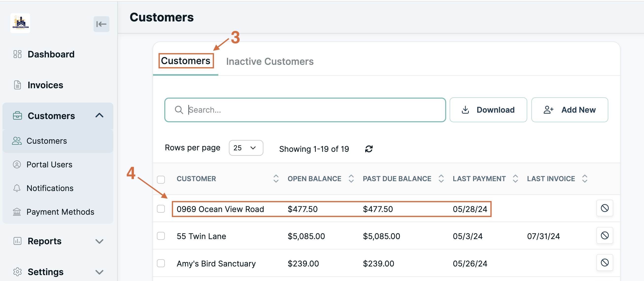The image size is (644, 281).
Task: Collapse the Customers sidebar section chevron
Action: point(100,116)
